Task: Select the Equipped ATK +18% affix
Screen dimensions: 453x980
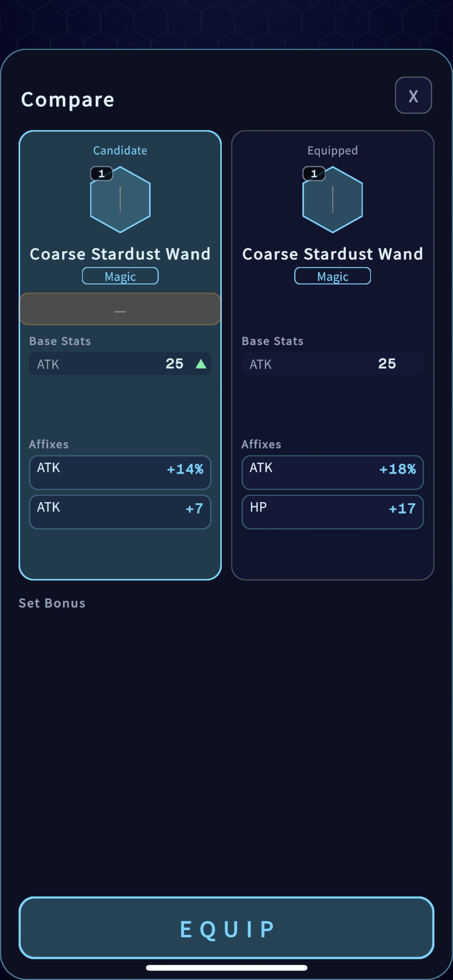Action: click(x=332, y=472)
